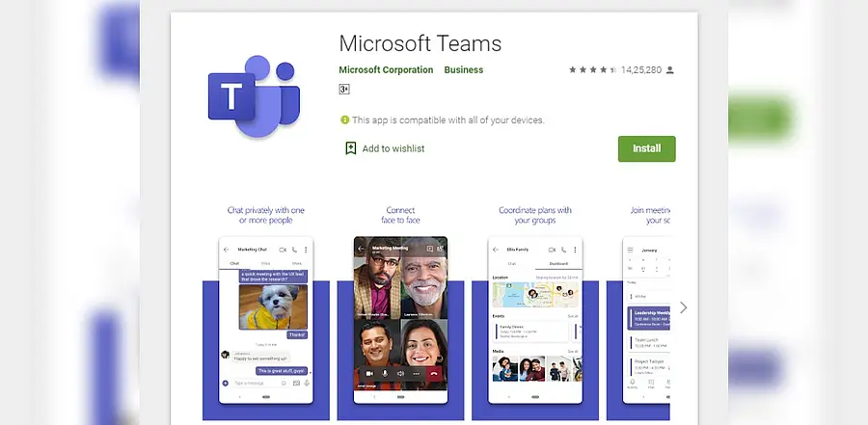Image resolution: width=868 pixels, height=425 pixels.
Task: Click the Microsoft Teams app logo
Action: click(254, 96)
